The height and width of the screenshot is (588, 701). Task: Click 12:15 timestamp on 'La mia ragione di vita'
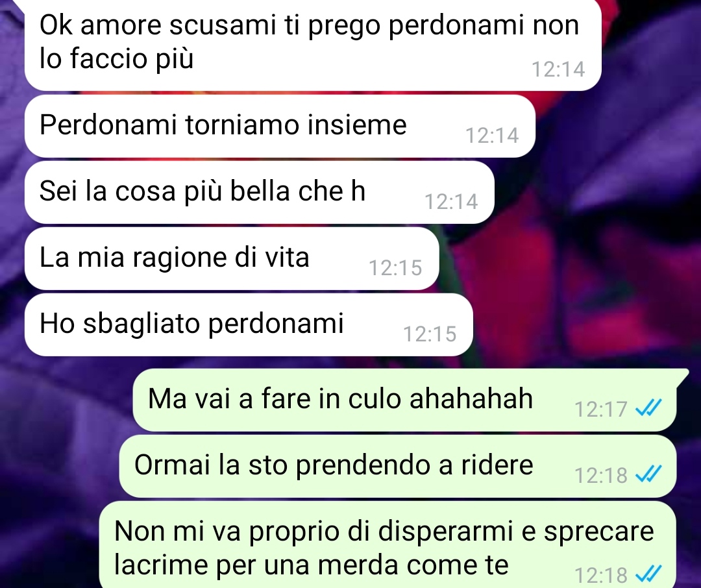396,268
